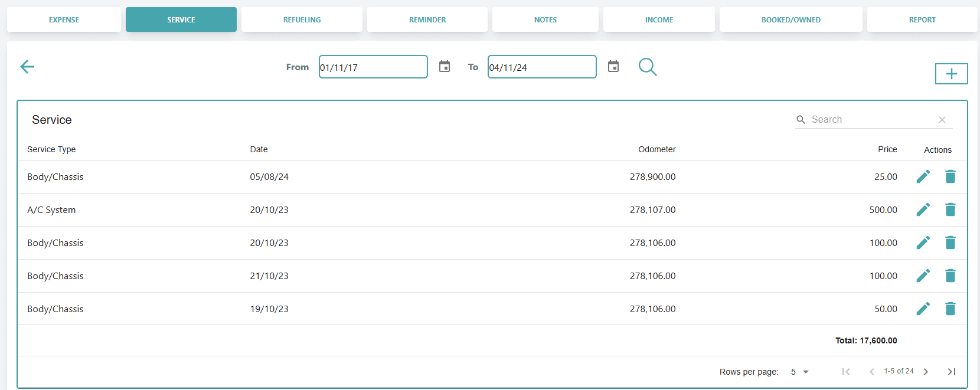
Task: Edit the 05/08/24 Body/Chassis service
Action: pos(923,176)
